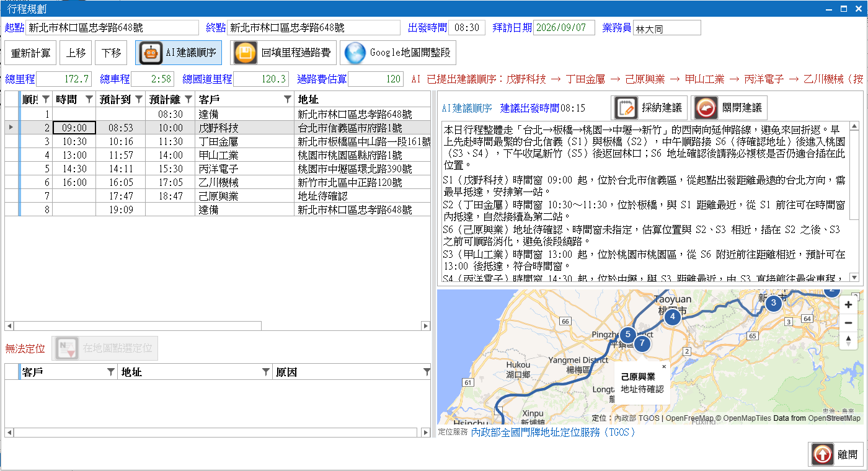Click OpenFreeMap attribution link
868x471 pixels.
[689, 418]
